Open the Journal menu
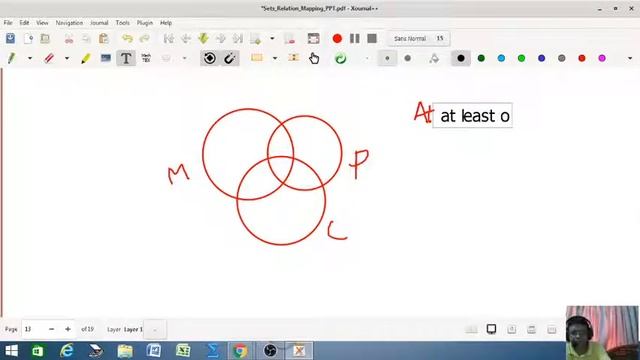Viewport: 640px width, 360px height. click(x=99, y=23)
